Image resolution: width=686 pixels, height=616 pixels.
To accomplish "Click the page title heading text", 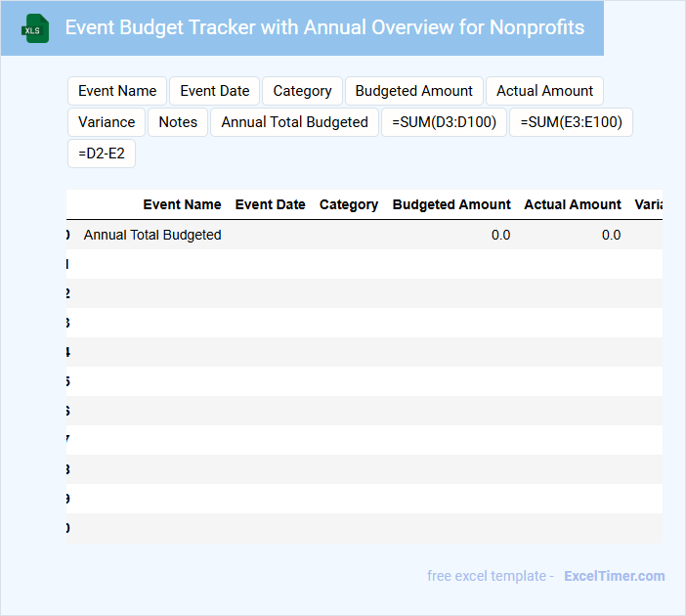I will (324, 27).
